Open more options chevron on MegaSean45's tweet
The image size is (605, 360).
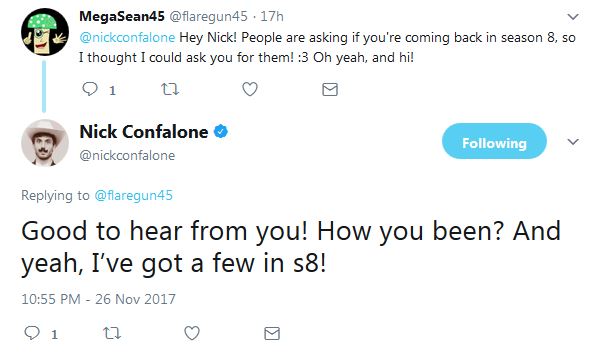coord(573,17)
